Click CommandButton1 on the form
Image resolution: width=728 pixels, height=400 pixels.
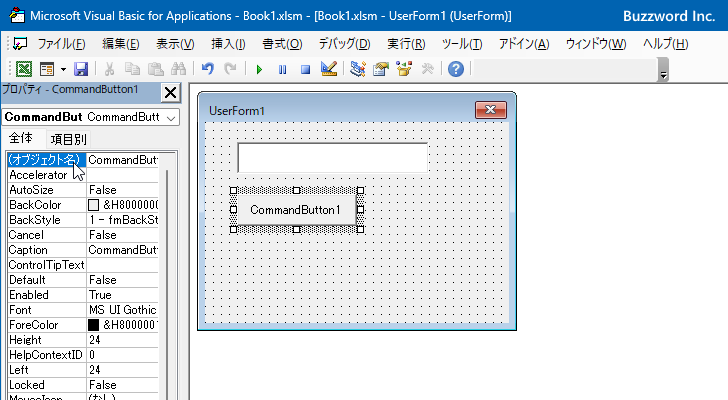point(295,210)
